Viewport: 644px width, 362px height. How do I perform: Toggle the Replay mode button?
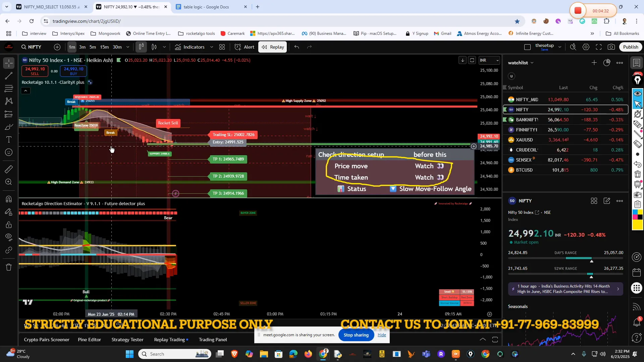tap(273, 47)
